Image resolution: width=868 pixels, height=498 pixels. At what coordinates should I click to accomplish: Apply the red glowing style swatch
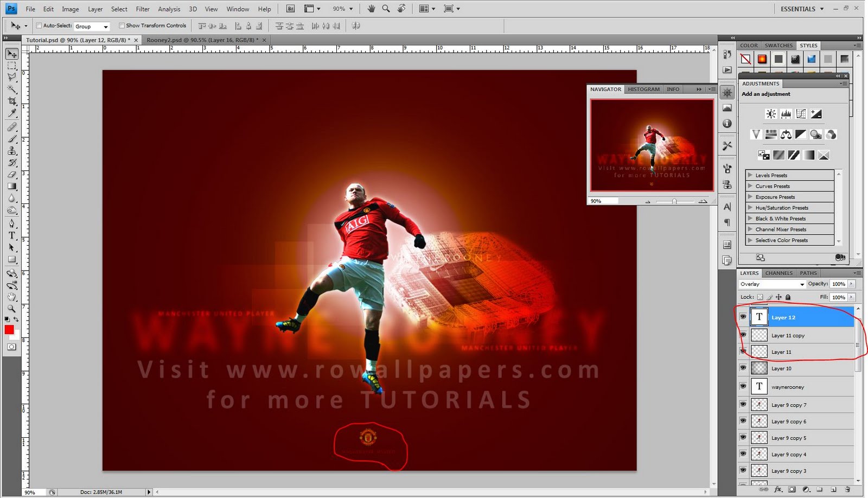point(762,59)
